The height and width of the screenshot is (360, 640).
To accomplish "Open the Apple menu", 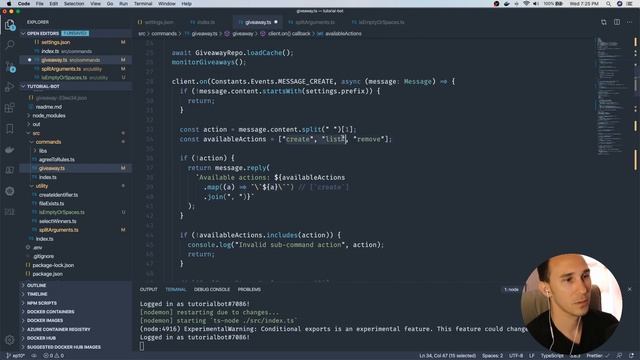I will click(9, 4).
